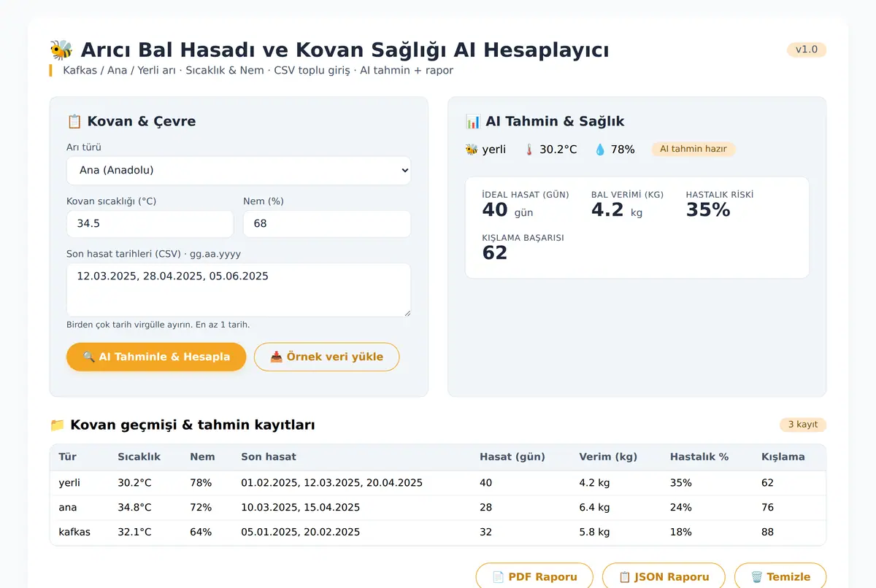876x588 pixels.
Task: Select the yerli table row
Action: pyautogui.click(x=438, y=483)
